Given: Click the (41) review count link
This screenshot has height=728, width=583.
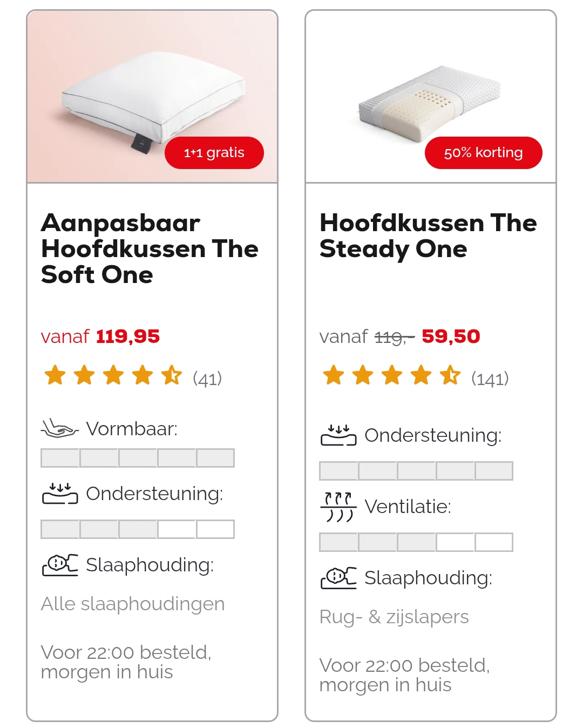Looking at the screenshot, I should pyautogui.click(x=207, y=378).
